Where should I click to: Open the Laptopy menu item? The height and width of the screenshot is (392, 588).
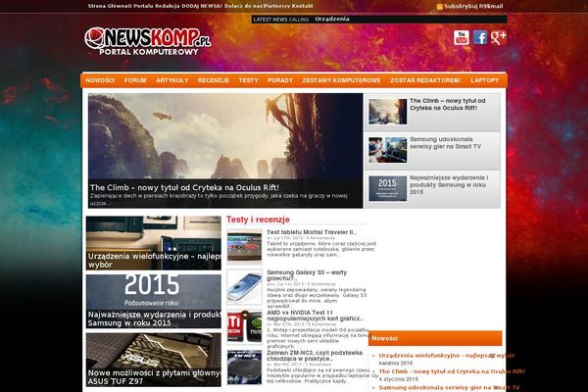point(485,80)
